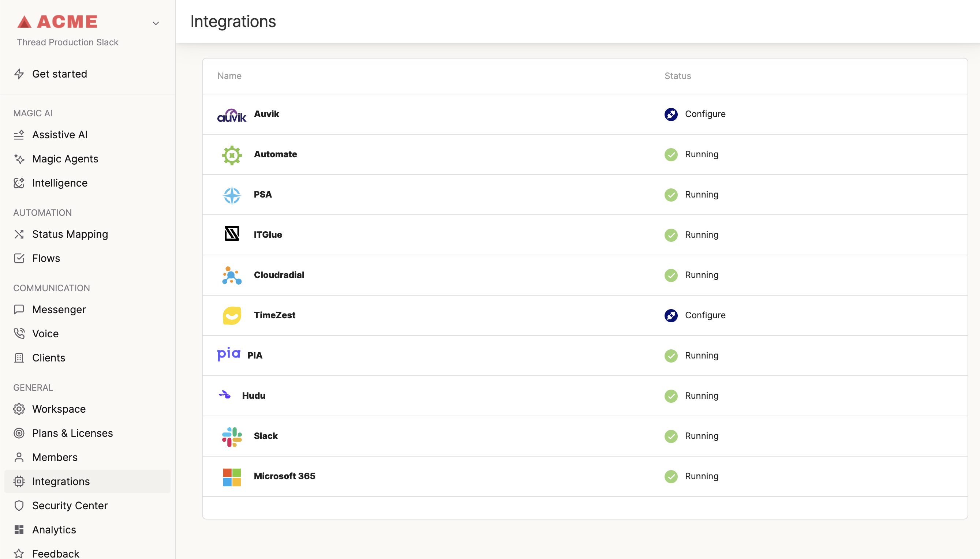Open Messenger settings
The height and width of the screenshot is (559, 980).
[x=59, y=309]
